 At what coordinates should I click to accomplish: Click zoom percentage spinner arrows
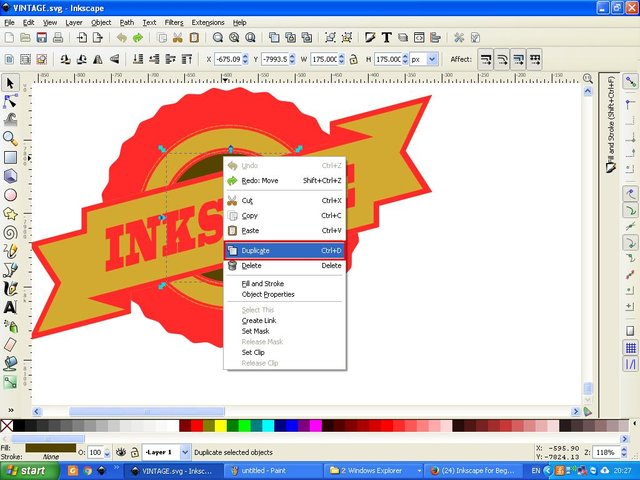(x=624, y=452)
